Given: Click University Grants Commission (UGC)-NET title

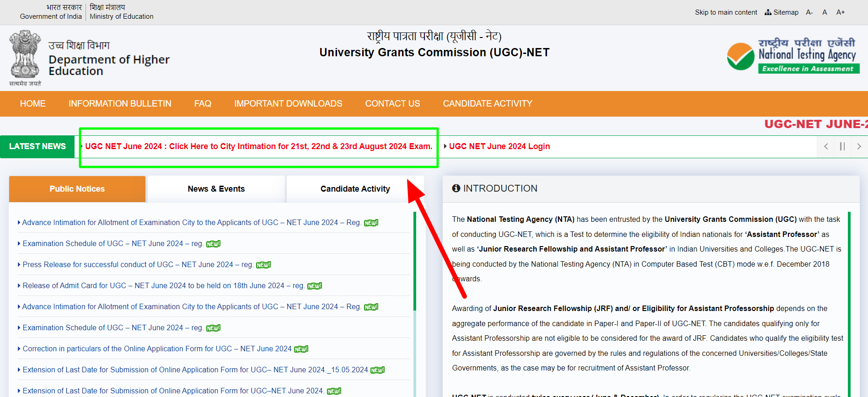Looking at the screenshot, I should point(434,53).
